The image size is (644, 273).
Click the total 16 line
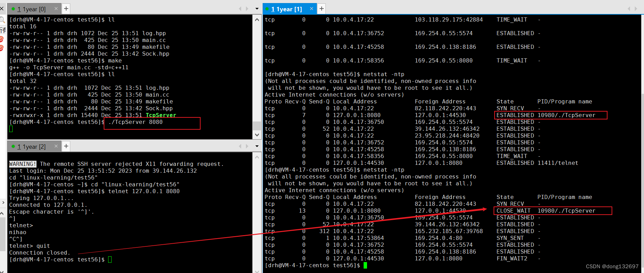point(23,26)
